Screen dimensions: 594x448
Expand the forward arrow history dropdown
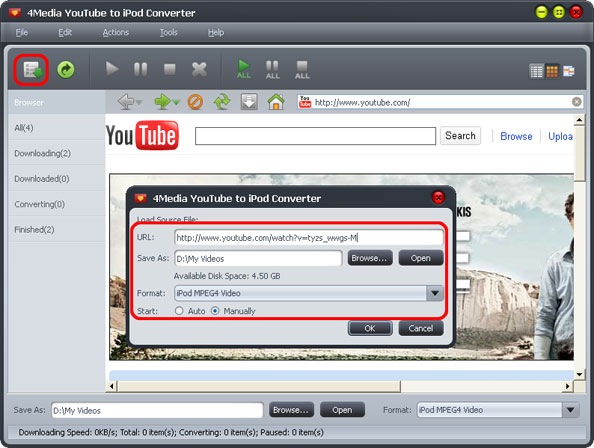point(176,102)
